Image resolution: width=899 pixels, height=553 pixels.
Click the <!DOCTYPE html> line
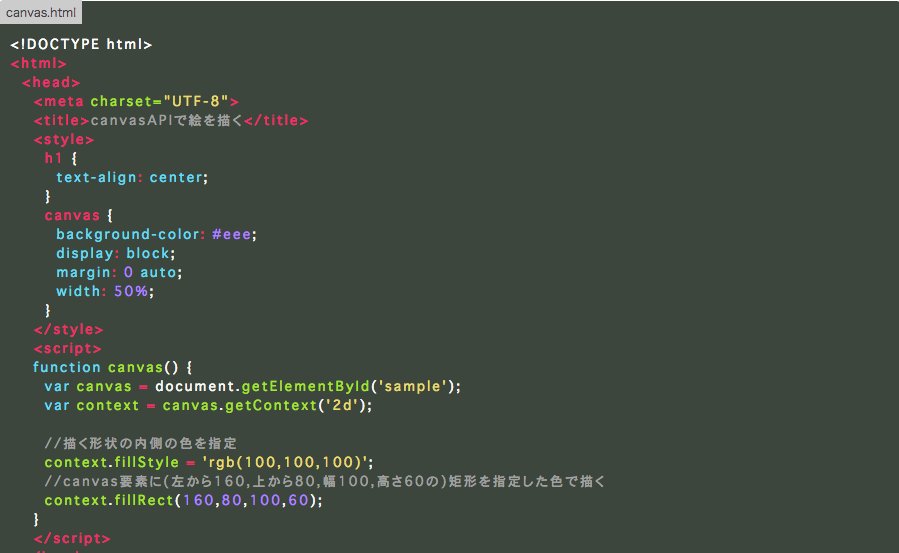pyautogui.click(x=81, y=44)
